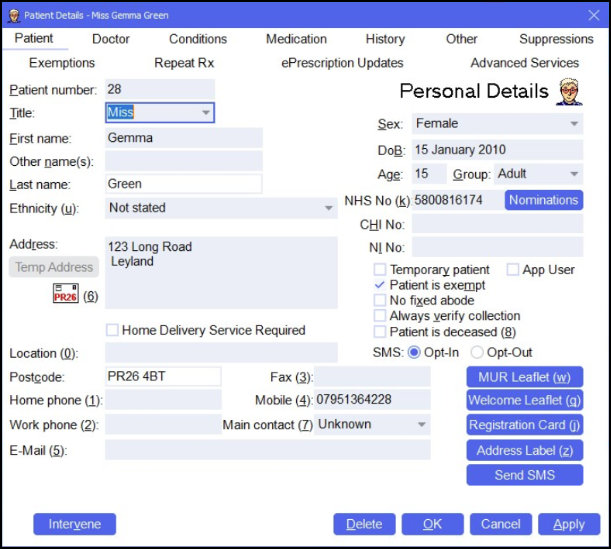Expand the Ethnicity dropdown
The image size is (611, 549).
[329, 208]
